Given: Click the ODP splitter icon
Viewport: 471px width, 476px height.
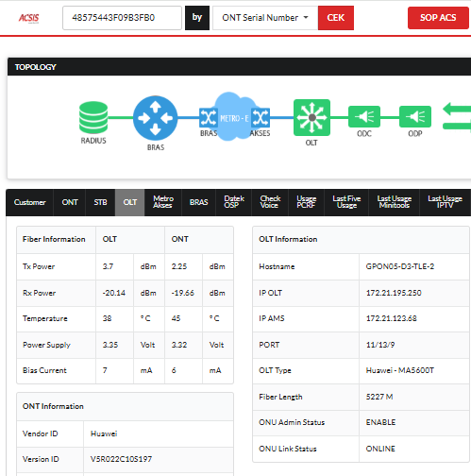Looking at the screenshot, I should (x=415, y=117).
